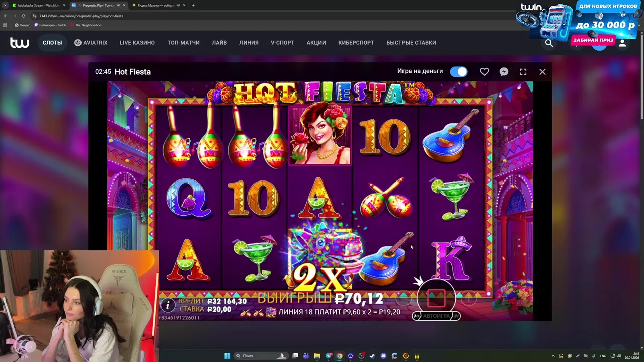The image size is (644, 362).
Task: Click the "Линия 18 платит" payout text
Action: [339, 312]
